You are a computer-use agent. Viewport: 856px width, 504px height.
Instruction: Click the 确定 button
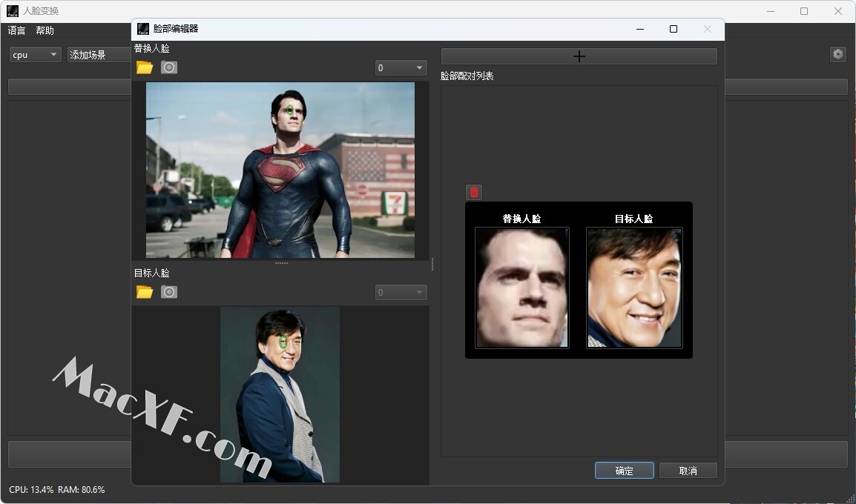(624, 471)
